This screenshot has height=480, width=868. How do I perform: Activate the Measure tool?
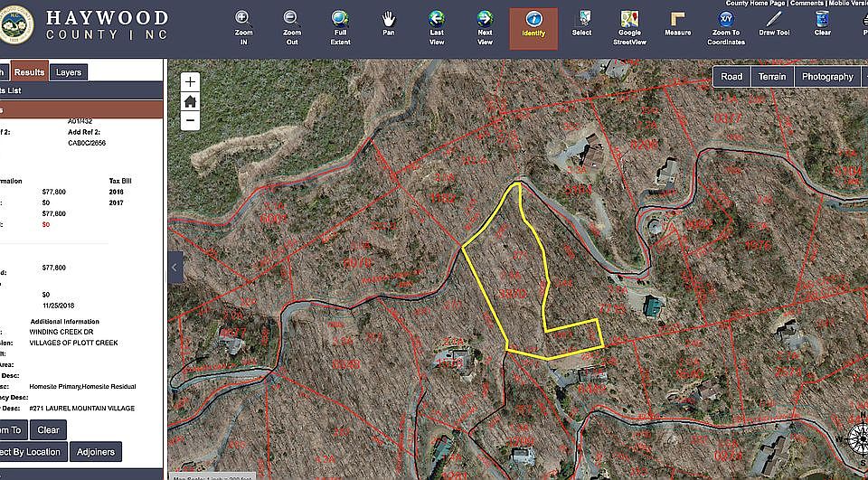coord(677,24)
